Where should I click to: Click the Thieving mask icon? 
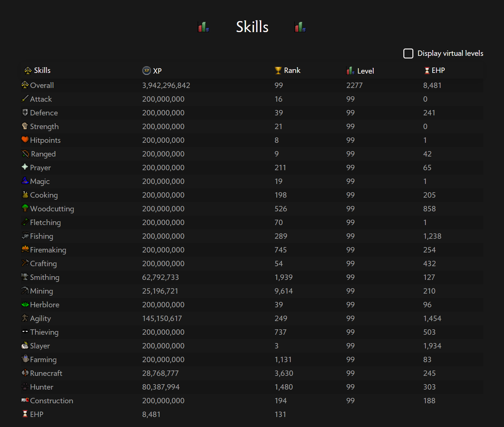(25, 332)
